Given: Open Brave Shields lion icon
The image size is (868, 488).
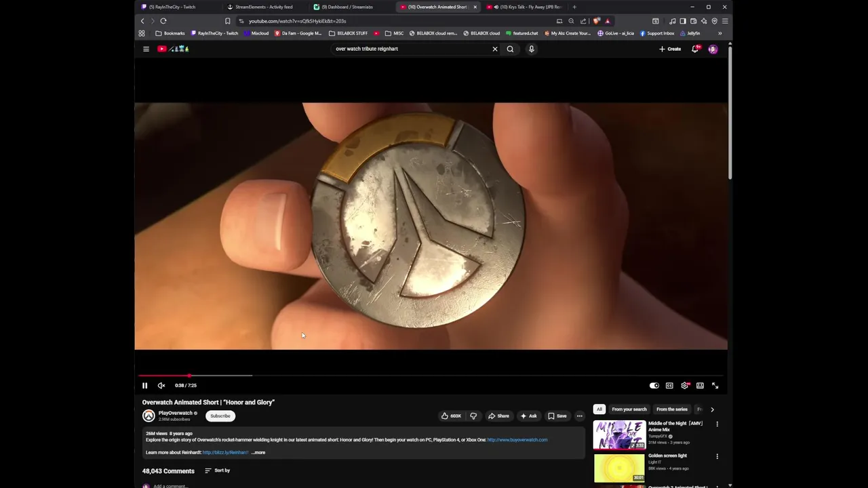Looking at the screenshot, I should [597, 21].
